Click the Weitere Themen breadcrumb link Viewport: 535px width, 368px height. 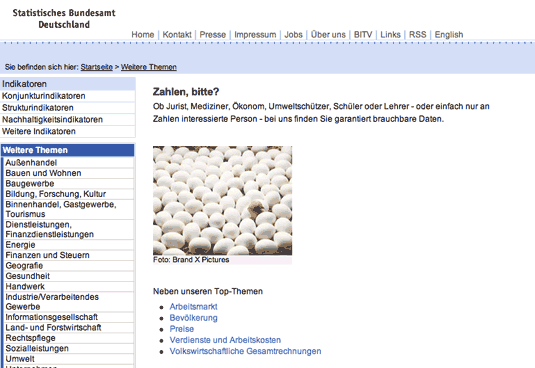click(x=149, y=67)
